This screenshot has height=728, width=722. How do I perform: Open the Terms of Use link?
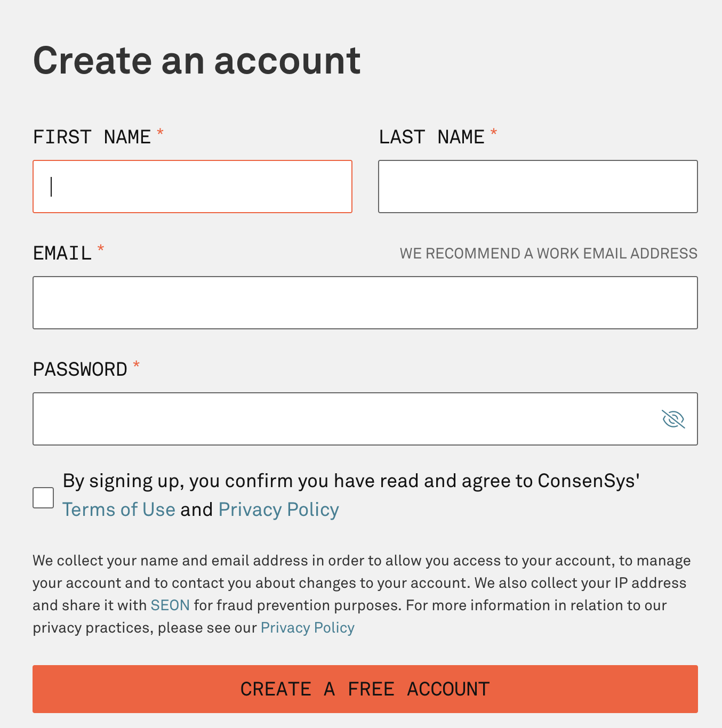119,509
